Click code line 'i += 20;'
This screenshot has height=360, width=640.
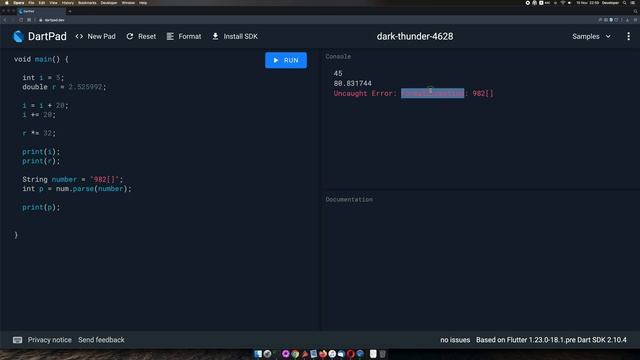click(x=39, y=115)
